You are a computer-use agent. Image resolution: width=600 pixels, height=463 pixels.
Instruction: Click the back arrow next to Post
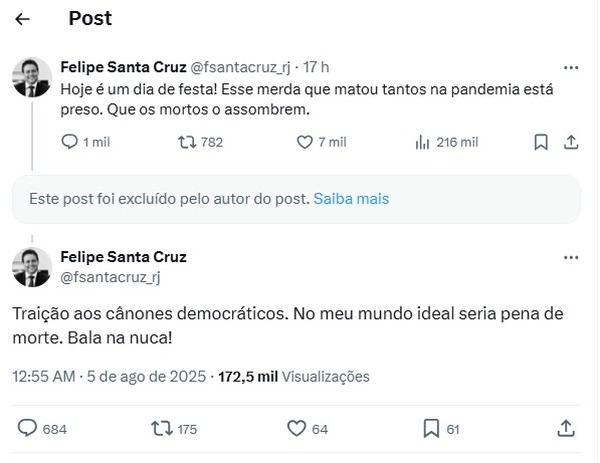click(23, 19)
